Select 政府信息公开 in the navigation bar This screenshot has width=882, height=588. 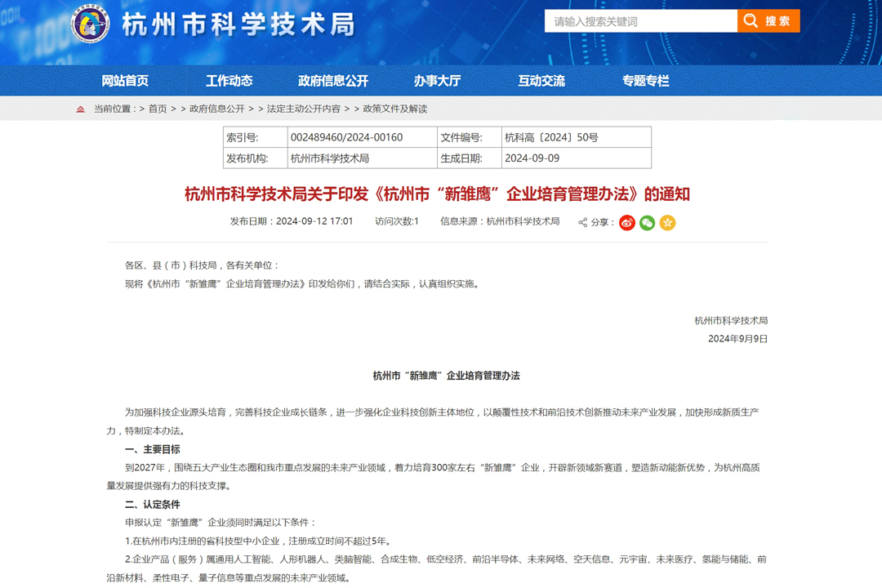tap(333, 81)
